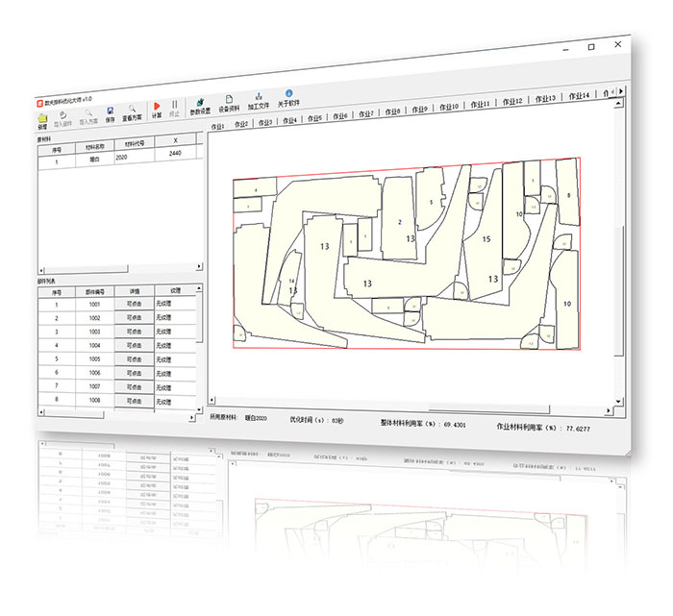Click the parts list vertical scrollbar up arrow
This screenshot has width=673, height=616.
tap(200, 287)
